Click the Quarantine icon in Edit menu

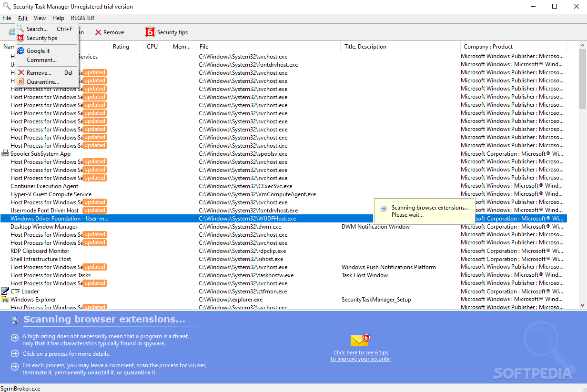[20, 81]
